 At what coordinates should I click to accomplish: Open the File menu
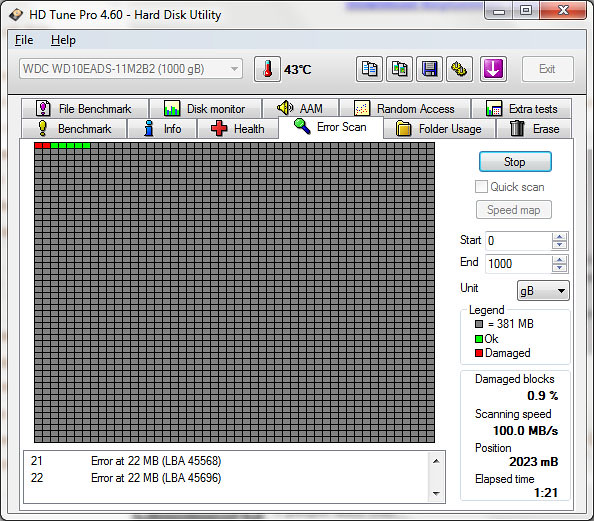pyautogui.click(x=24, y=40)
